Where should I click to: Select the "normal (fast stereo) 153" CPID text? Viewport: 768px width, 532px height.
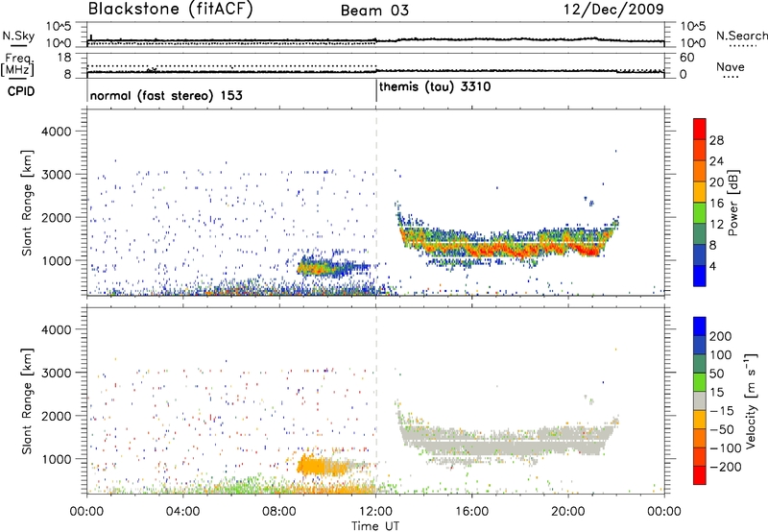tap(166, 95)
